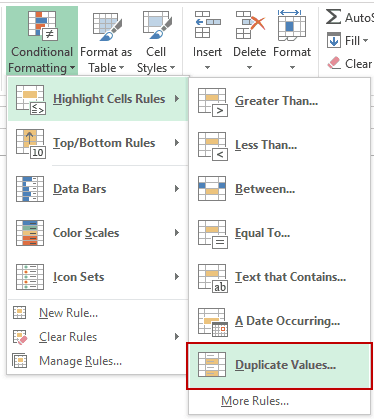This screenshot has width=376, height=419.
Task: Open the Cell Styles dropdown arrow
Action: pos(172,68)
